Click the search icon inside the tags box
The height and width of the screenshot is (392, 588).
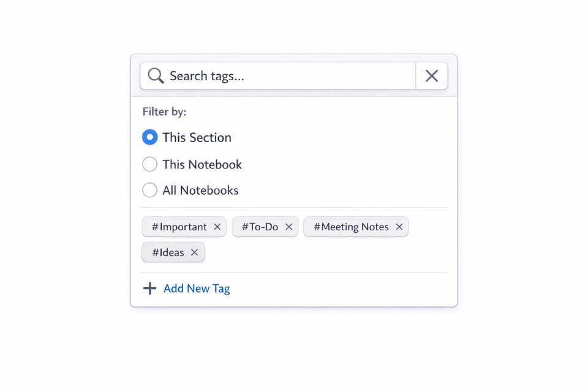[155, 75]
